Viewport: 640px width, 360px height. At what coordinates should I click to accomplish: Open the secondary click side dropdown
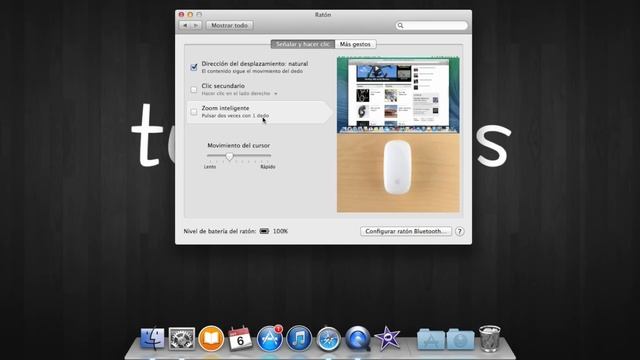click(276, 93)
